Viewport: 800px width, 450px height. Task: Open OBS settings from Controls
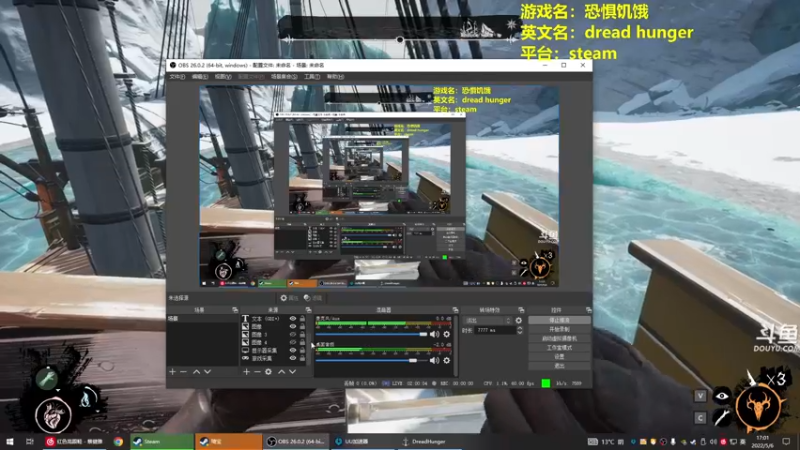point(559,357)
